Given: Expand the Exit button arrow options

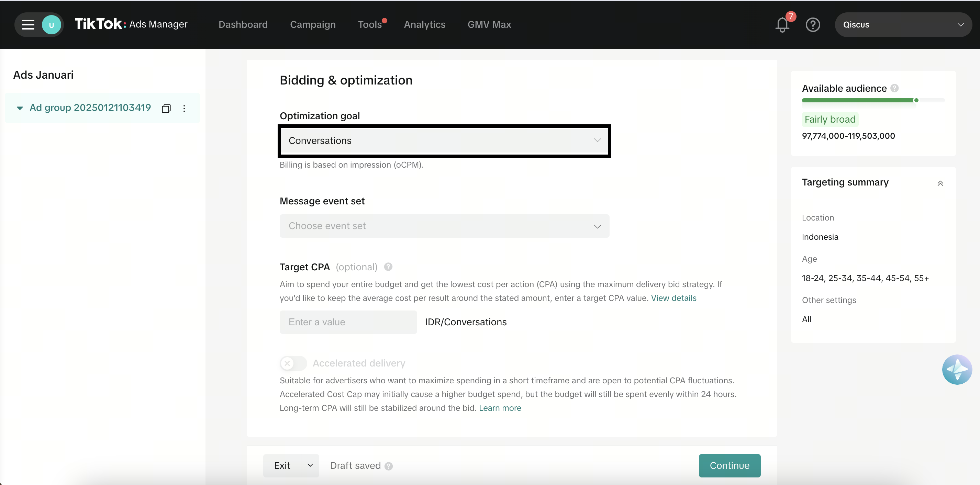Looking at the screenshot, I should click(x=310, y=466).
